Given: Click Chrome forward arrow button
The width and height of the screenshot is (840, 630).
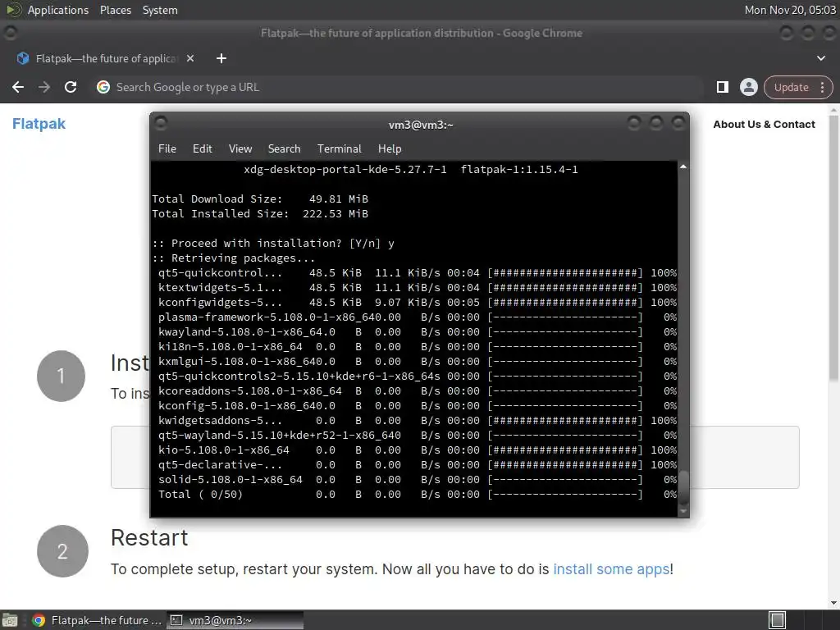Looking at the screenshot, I should [x=44, y=87].
